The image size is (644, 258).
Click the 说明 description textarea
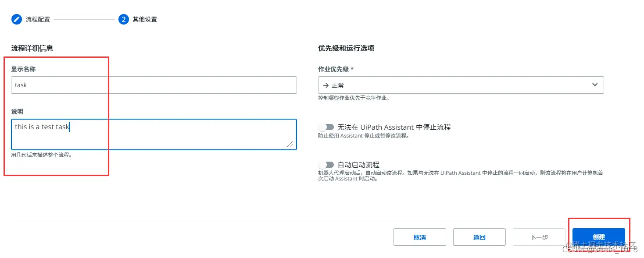coord(154,134)
